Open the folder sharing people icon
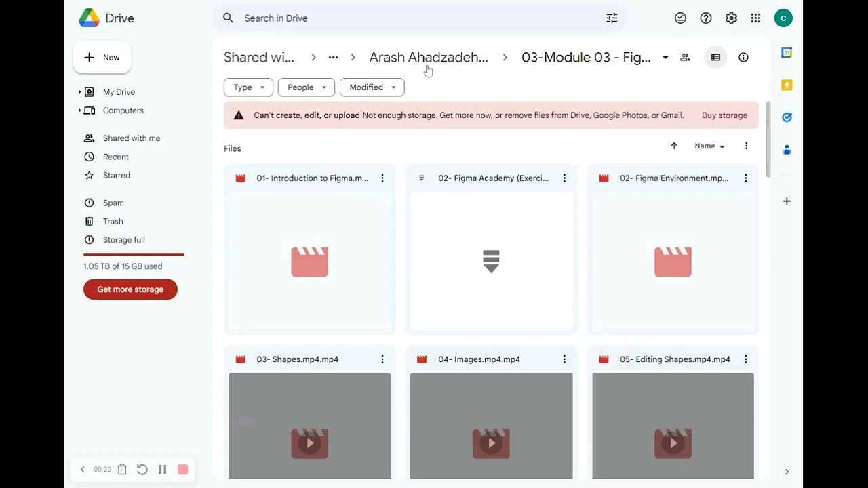 click(x=685, y=58)
